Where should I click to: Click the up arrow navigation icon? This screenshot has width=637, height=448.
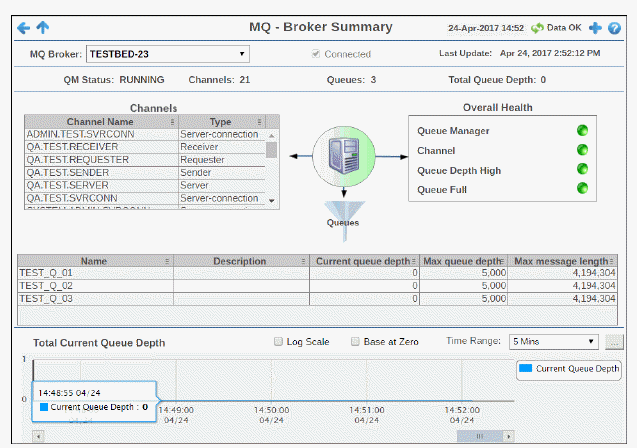[x=41, y=27]
